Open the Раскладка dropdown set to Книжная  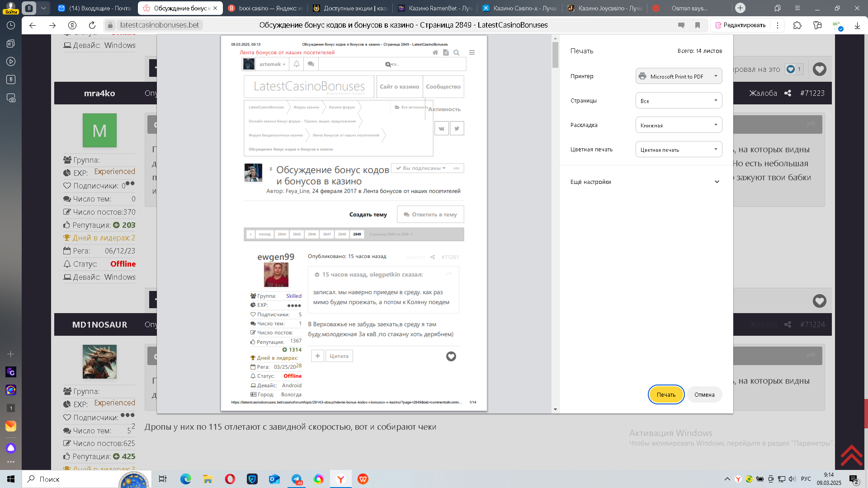(x=679, y=125)
